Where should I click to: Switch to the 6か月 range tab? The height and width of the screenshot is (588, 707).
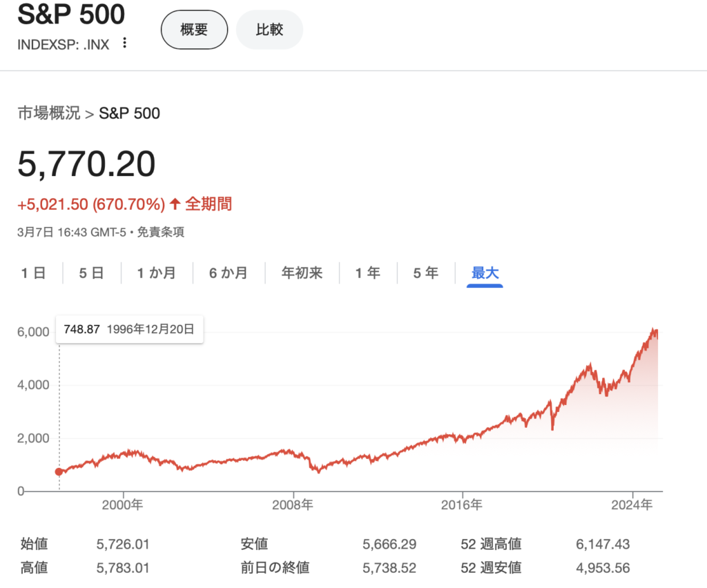(229, 273)
